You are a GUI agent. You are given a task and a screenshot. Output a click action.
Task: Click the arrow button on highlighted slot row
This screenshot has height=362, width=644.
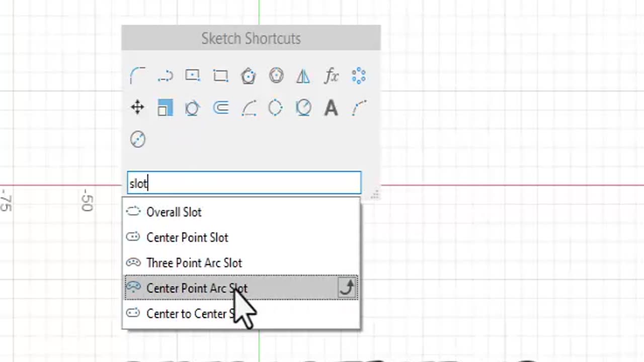click(x=347, y=288)
